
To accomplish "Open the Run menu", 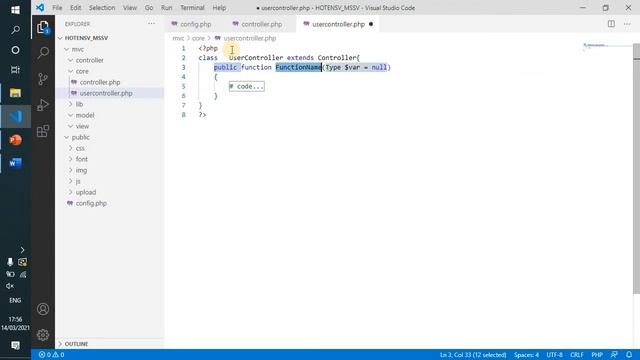I will tap(167, 8).
